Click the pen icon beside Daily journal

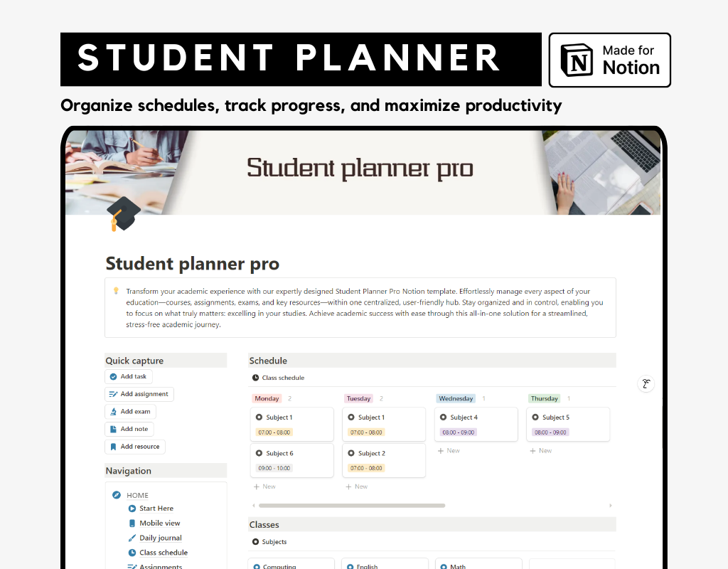[132, 538]
